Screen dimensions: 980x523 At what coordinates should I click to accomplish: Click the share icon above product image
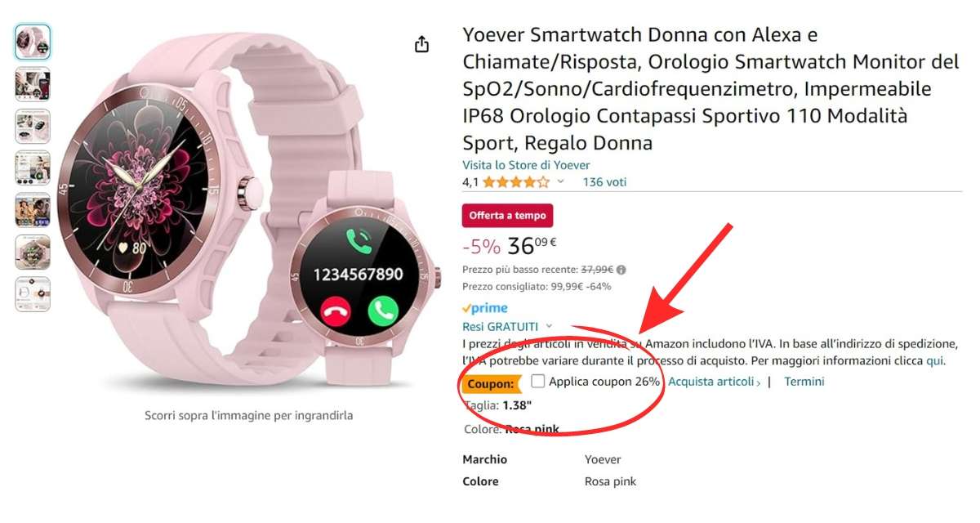tap(421, 44)
